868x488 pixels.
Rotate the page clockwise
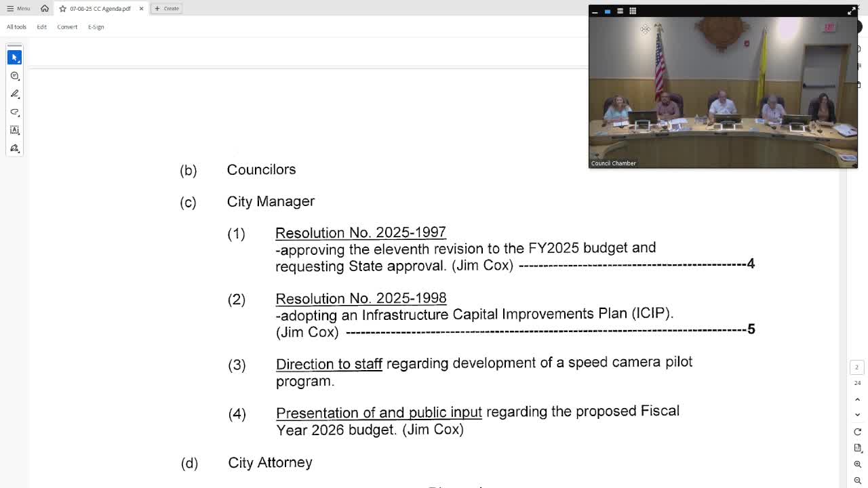857,432
